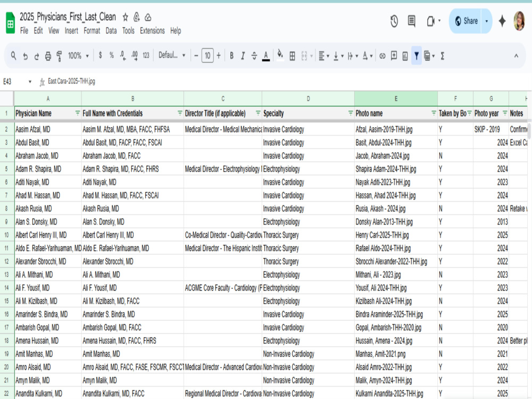Image resolution: width=532 pixels, height=399 pixels.
Task: Star the 2025_Physicians_First_Last_Clean document
Action: tap(125, 17)
